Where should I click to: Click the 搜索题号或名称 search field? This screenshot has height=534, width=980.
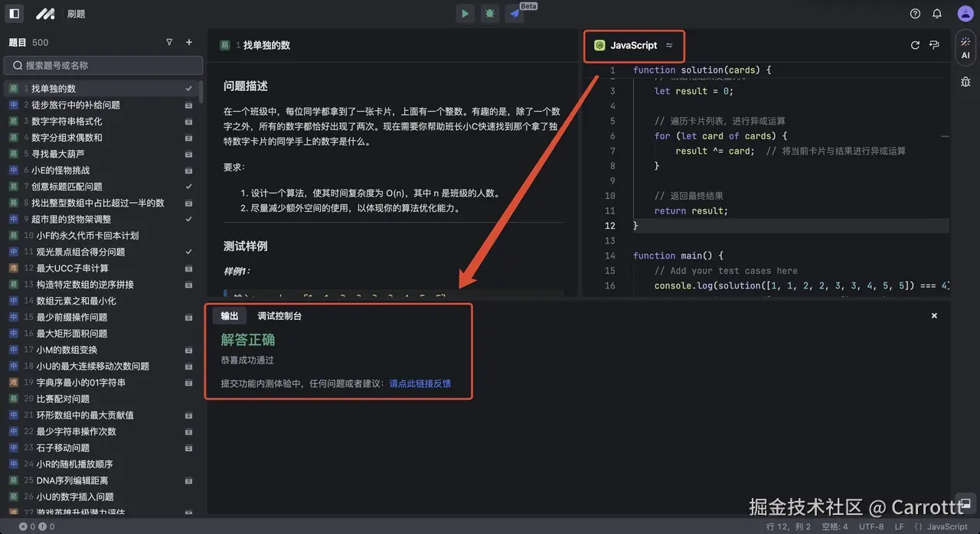click(103, 65)
